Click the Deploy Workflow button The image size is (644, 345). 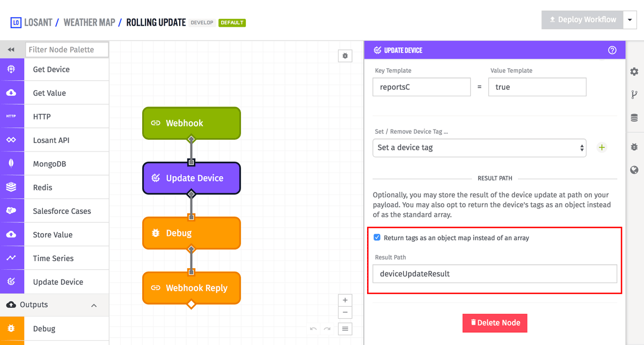point(582,20)
